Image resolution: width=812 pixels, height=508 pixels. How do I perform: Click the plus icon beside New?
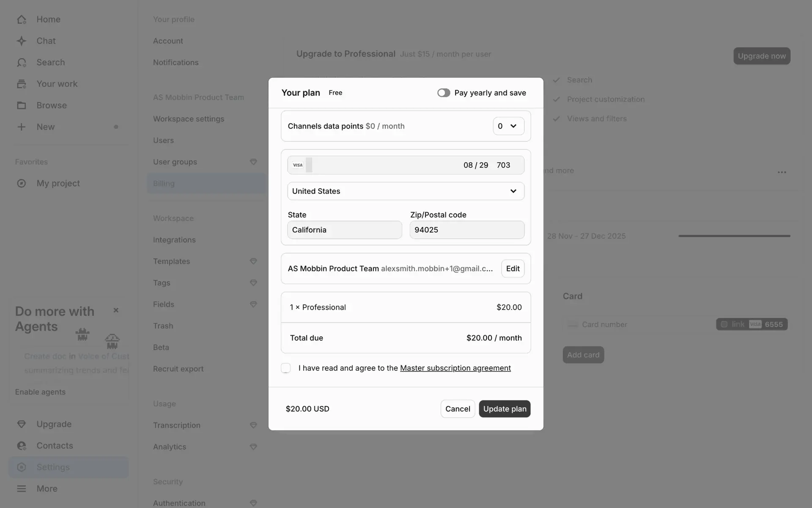pos(22,127)
